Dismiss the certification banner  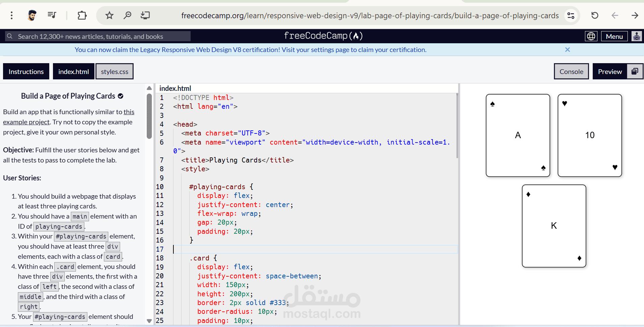(x=567, y=50)
